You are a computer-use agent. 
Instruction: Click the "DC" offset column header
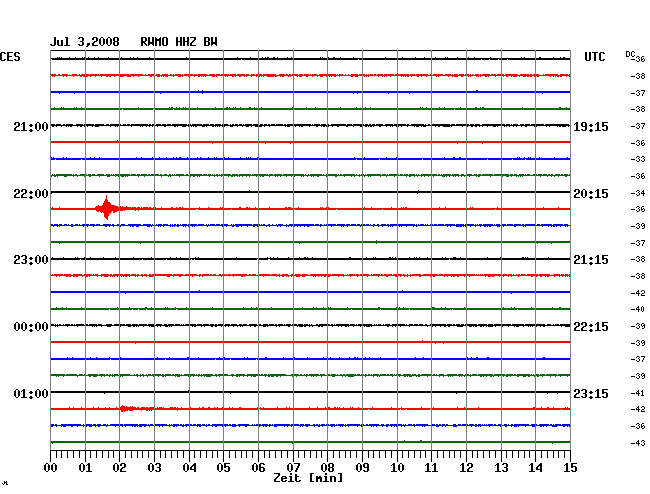[x=630, y=54]
